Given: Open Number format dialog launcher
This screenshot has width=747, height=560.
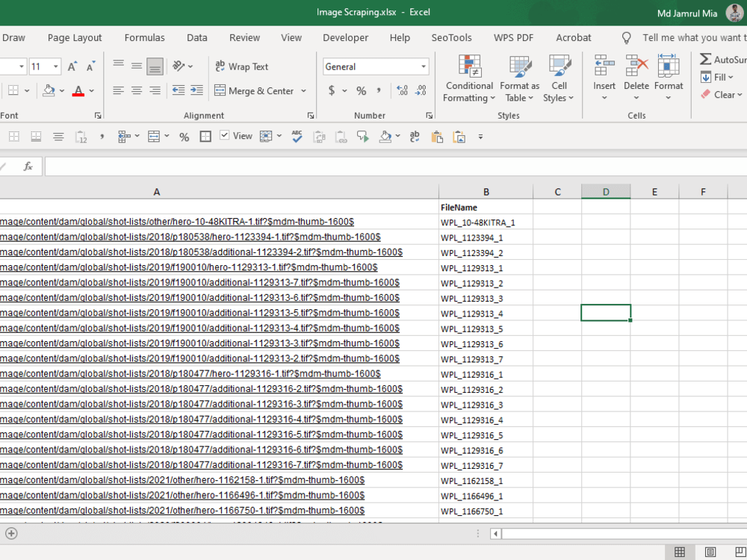Looking at the screenshot, I should [430, 116].
